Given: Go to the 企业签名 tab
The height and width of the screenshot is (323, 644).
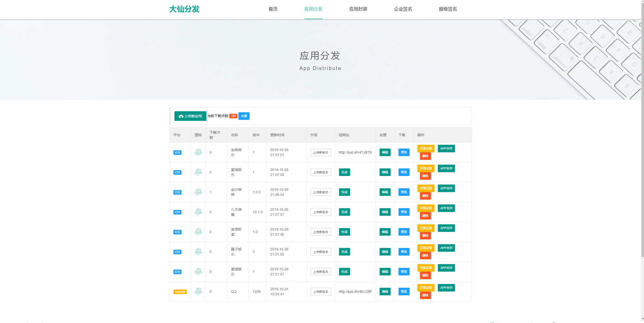Looking at the screenshot, I should pyautogui.click(x=403, y=9).
